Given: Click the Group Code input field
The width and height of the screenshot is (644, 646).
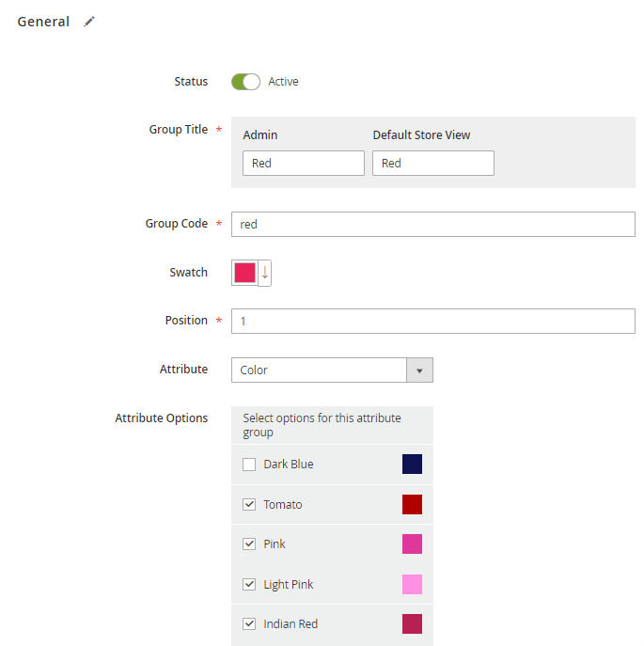Looking at the screenshot, I should [432, 225].
